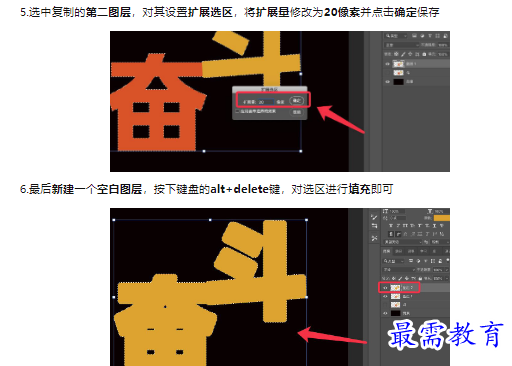Lock transparent pixels in step 5 Layers panel
The image size is (512, 366).
(x=396, y=54)
